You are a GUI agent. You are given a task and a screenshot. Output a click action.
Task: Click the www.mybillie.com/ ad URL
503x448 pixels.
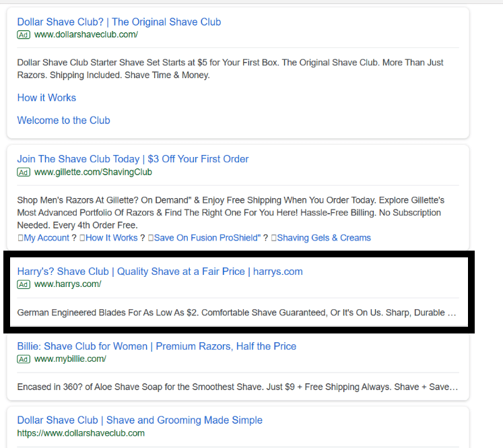coord(70,359)
